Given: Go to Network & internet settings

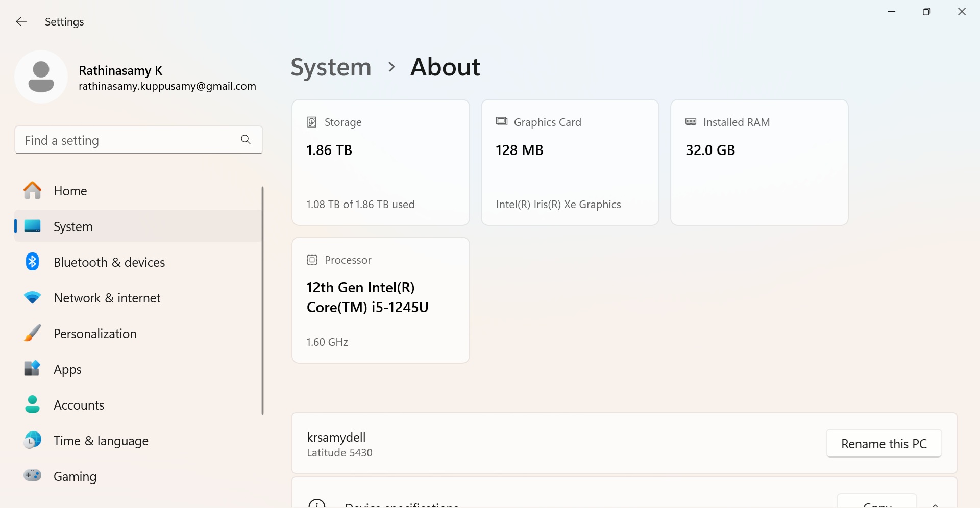Looking at the screenshot, I should click(138, 298).
